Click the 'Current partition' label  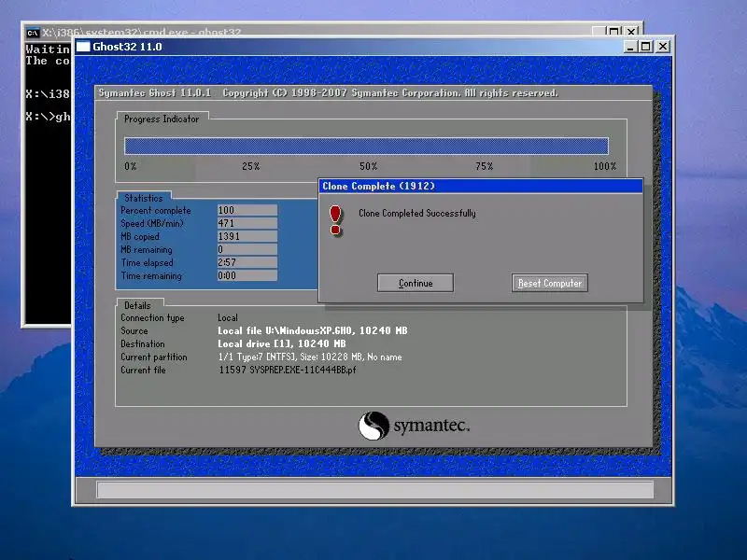[x=154, y=357]
